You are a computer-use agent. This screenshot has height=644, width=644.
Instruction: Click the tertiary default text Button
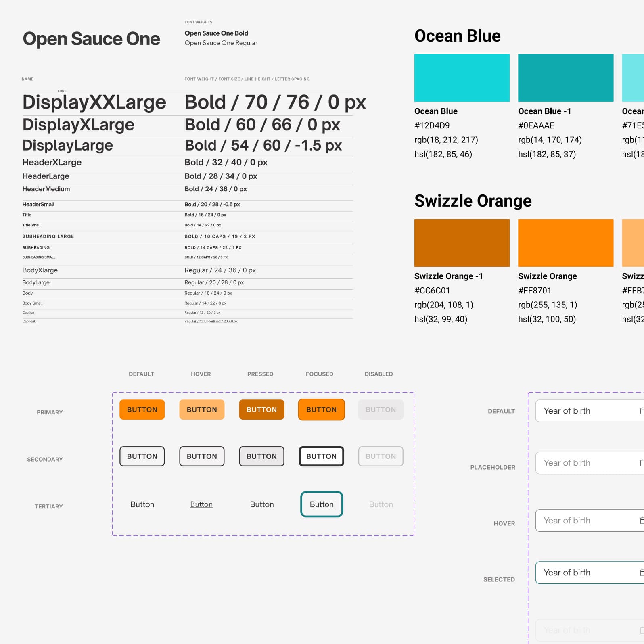click(142, 504)
